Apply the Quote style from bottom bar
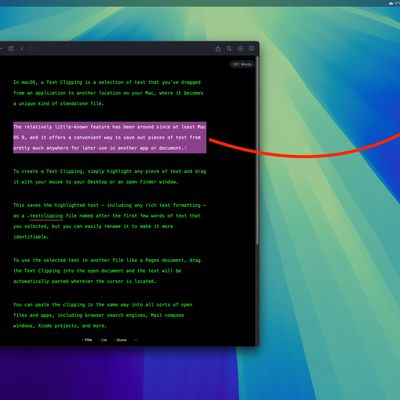 click(x=121, y=340)
